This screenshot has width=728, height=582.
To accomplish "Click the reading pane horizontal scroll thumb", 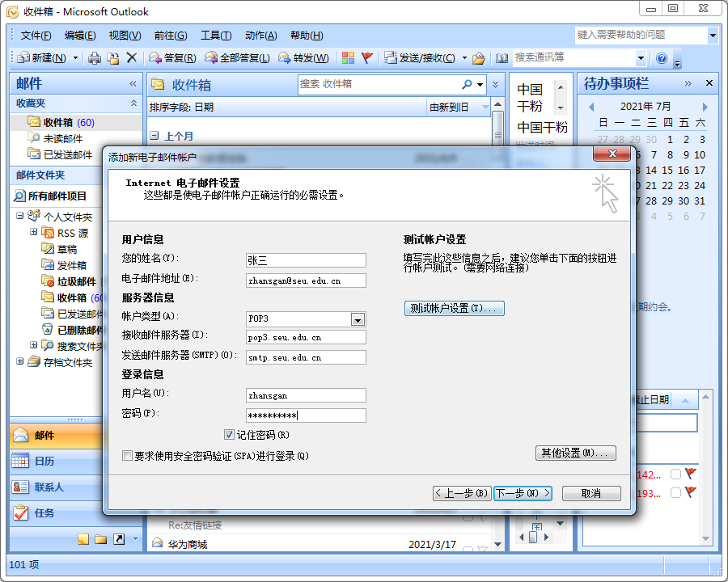I will tap(533, 538).
